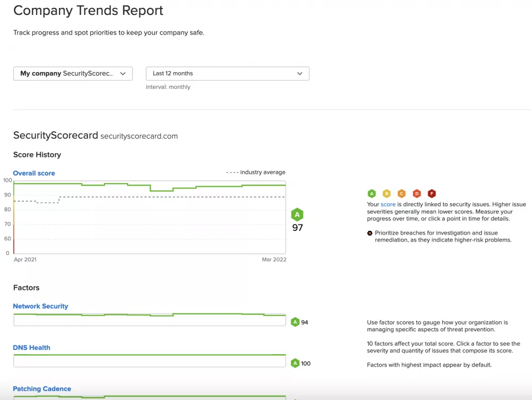Click the 'securityscorecard.com' domain text
The width and height of the screenshot is (532, 400).
139,136
